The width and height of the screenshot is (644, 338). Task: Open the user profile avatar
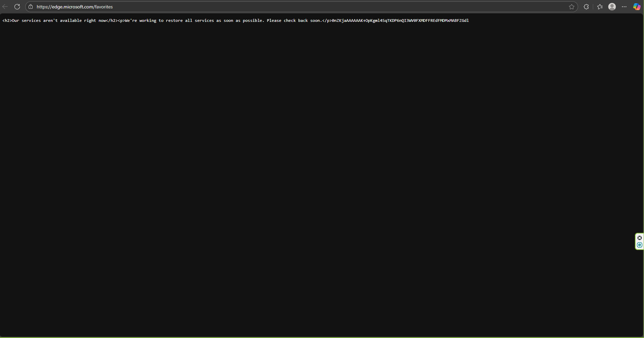click(x=612, y=7)
